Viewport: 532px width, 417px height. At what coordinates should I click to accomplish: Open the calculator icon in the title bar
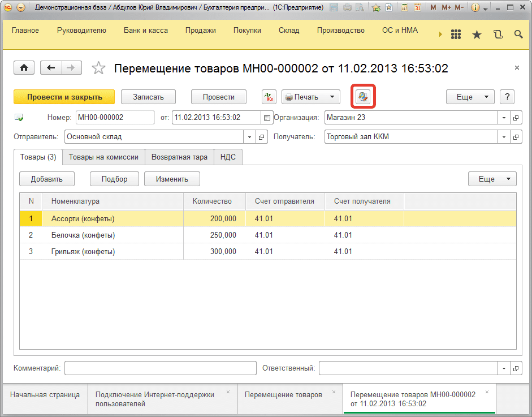click(405, 8)
